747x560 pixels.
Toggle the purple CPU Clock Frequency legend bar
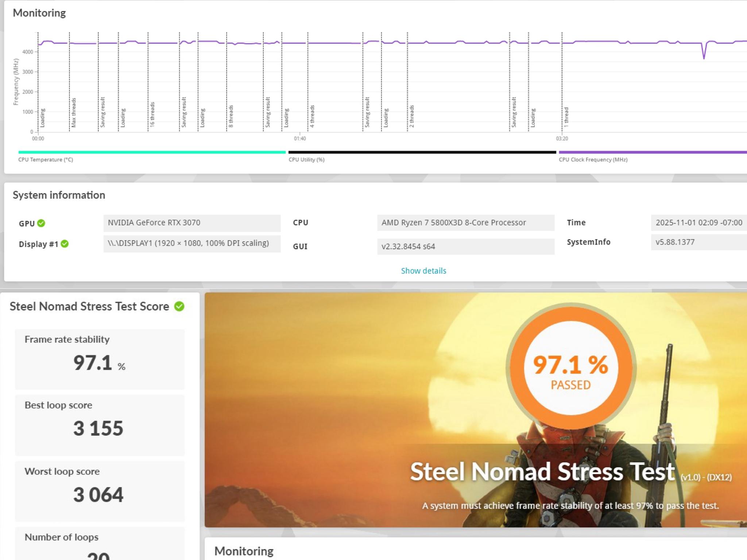pos(653,152)
